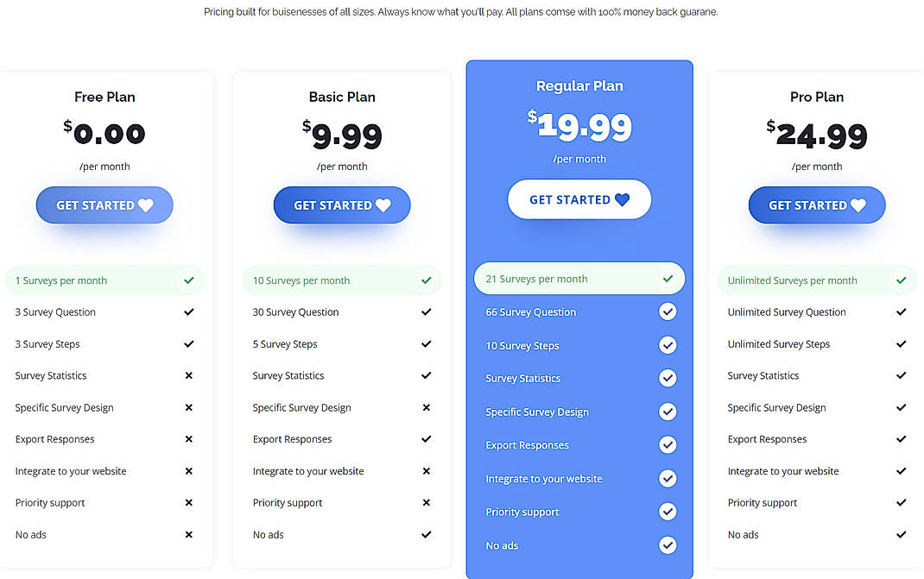Click the checkmark beside Pro Plan's 'No ads'
The height and width of the screenshot is (579, 924).
901,534
